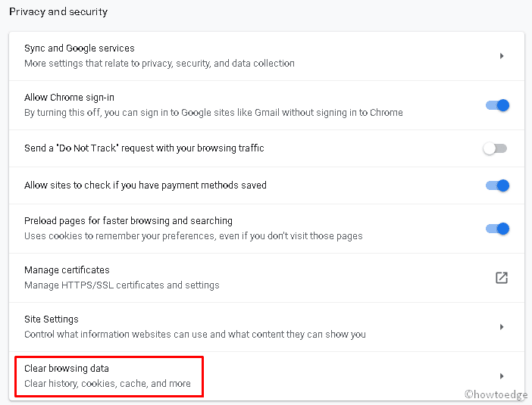Click the Privacy and security heading

(58, 12)
